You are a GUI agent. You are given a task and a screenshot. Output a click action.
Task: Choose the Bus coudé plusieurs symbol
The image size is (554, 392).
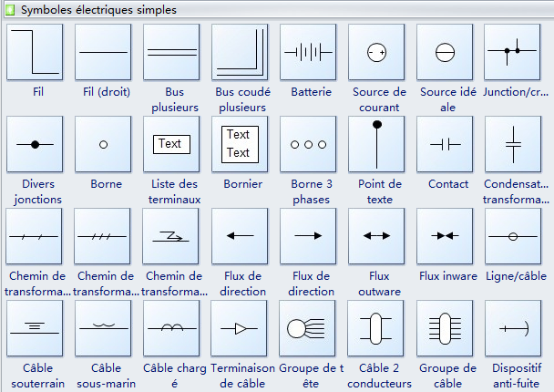240,52
